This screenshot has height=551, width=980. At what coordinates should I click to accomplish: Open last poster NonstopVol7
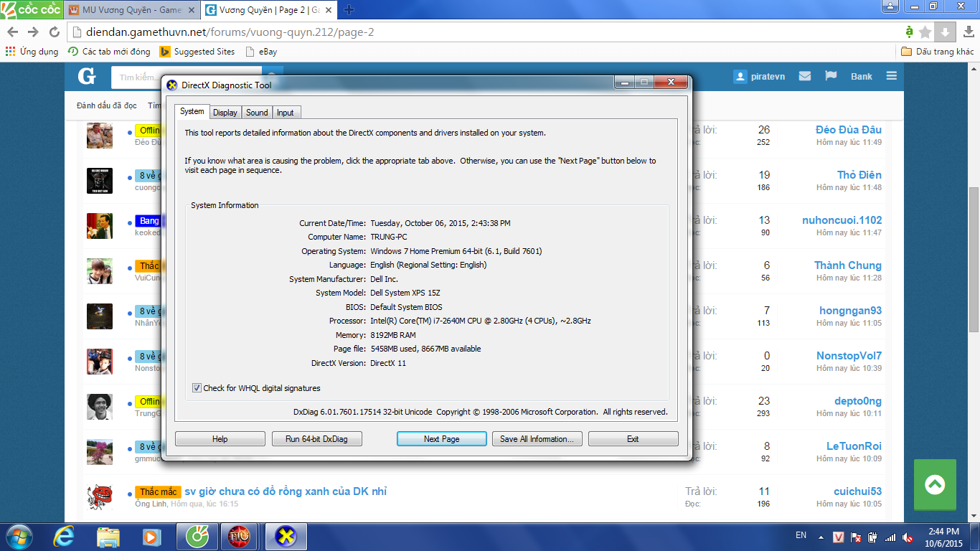(x=849, y=356)
